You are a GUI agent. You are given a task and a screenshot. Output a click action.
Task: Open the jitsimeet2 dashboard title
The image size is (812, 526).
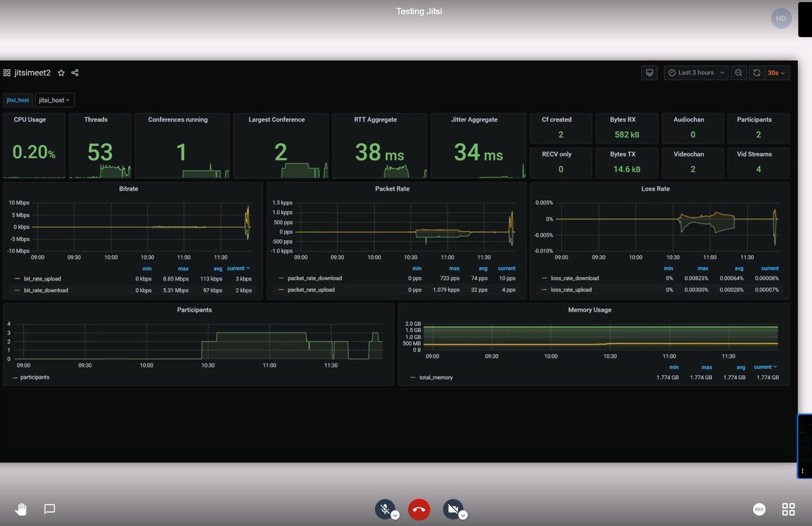tap(32, 72)
